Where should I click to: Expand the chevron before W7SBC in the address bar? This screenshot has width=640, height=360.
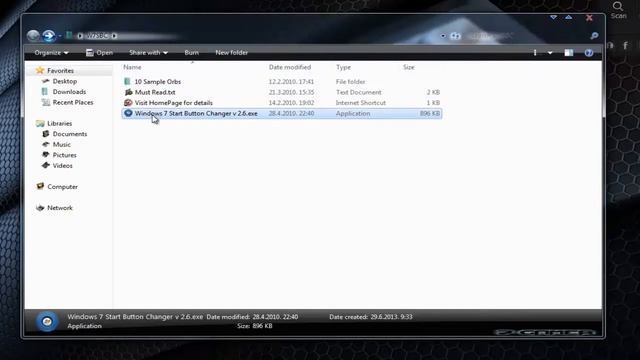tap(80, 36)
